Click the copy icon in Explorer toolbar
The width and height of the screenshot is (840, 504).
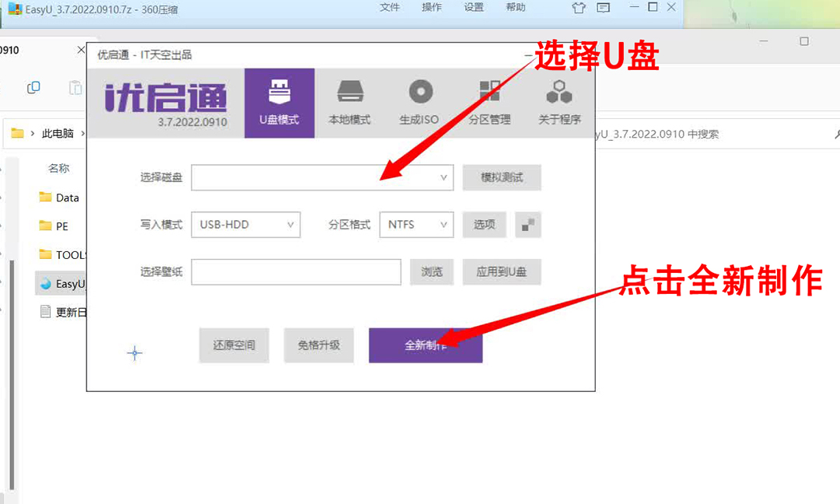pyautogui.click(x=33, y=87)
